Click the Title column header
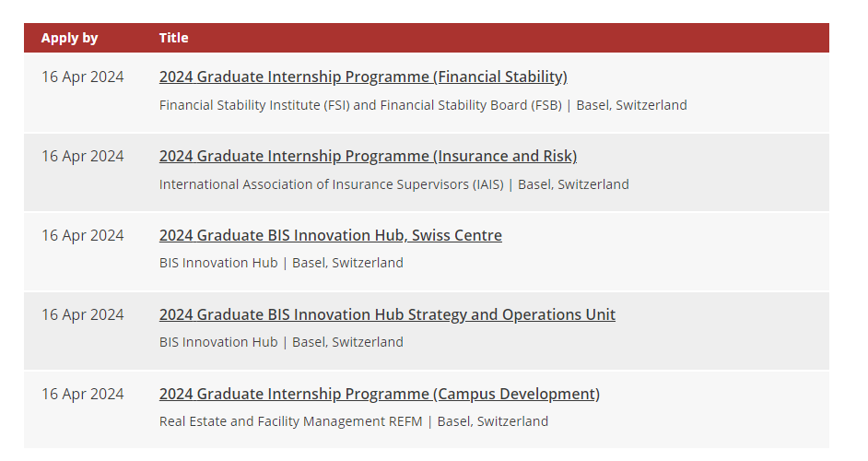The image size is (868, 461). pyautogui.click(x=174, y=38)
